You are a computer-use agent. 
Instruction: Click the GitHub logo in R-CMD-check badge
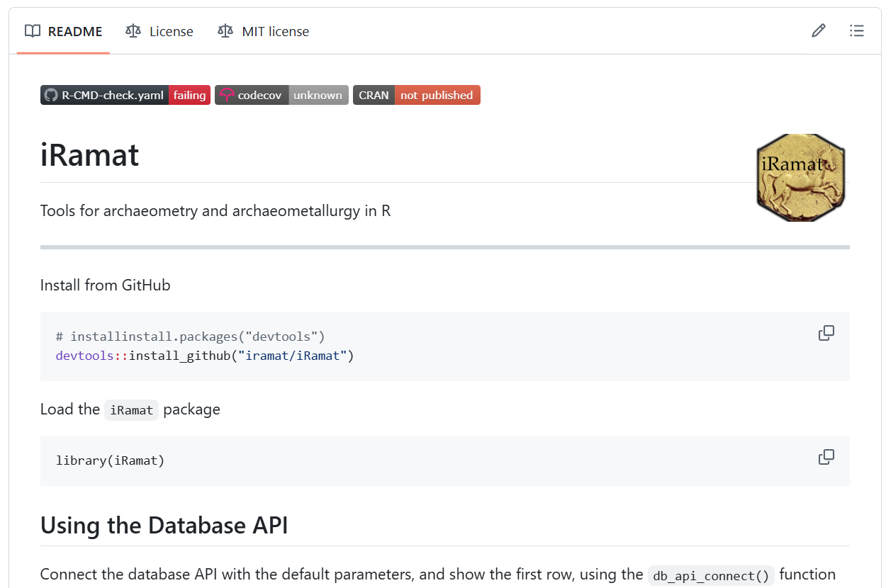[x=50, y=95]
